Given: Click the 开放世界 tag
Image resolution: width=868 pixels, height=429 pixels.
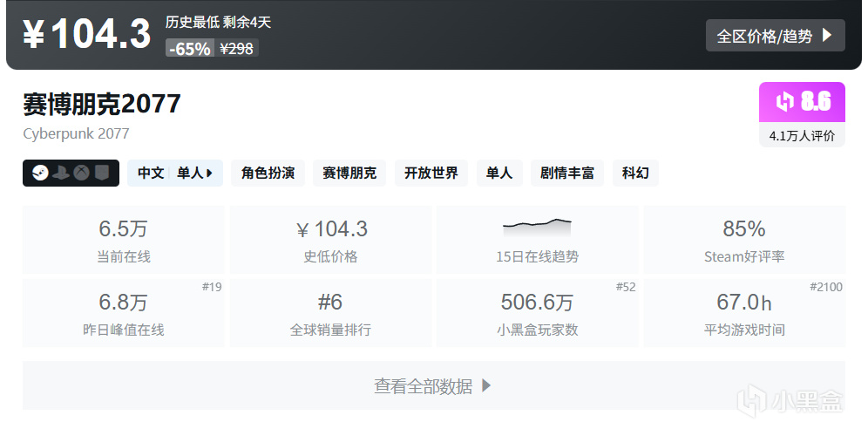Looking at the screenshot, I should 431,174.
